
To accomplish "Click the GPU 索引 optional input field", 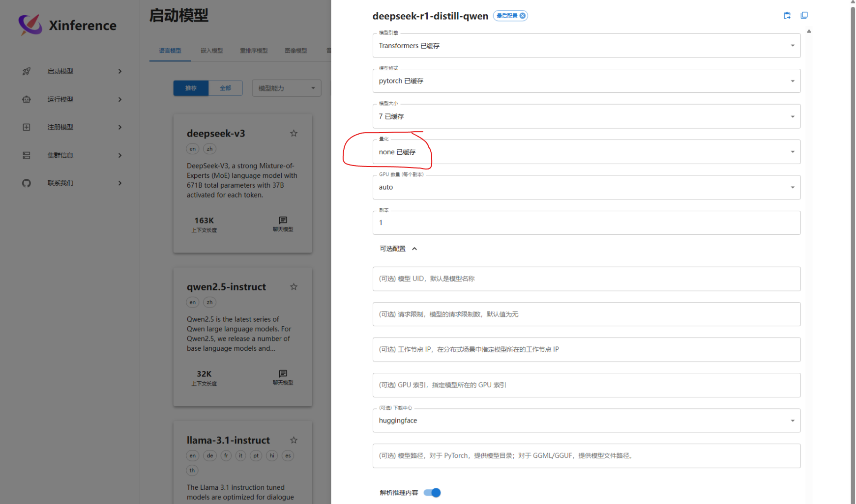I will 587,385.
